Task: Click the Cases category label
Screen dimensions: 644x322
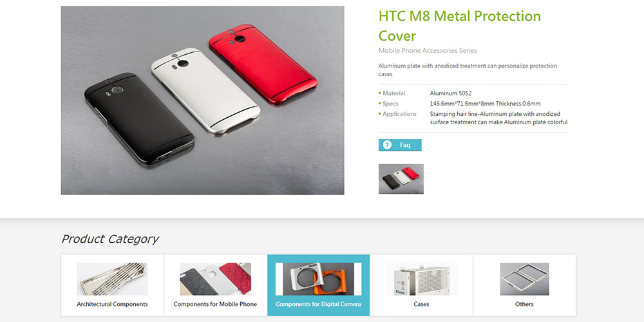Action: tap(421, 305)
